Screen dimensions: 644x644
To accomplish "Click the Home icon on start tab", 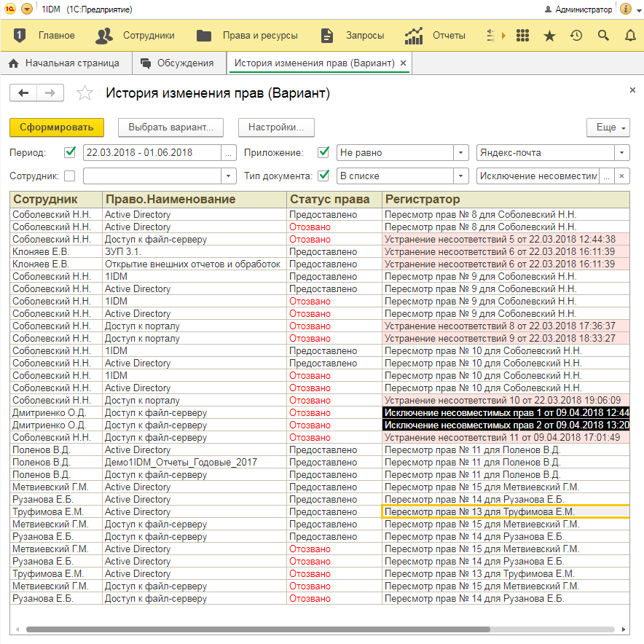I will click(x=13, y=63).
